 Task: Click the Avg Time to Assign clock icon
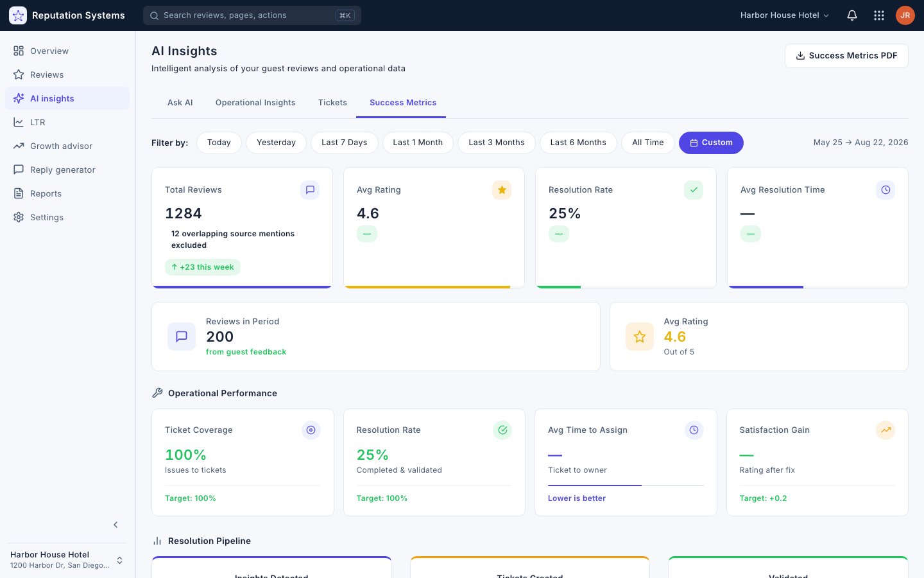click(x=694, y=430)
